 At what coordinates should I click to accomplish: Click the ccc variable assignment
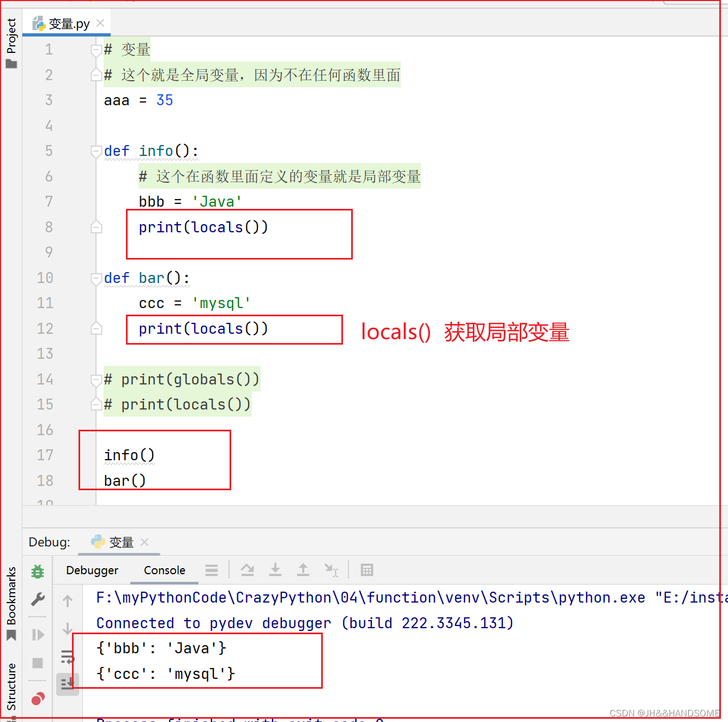click(x=195, y=303)
